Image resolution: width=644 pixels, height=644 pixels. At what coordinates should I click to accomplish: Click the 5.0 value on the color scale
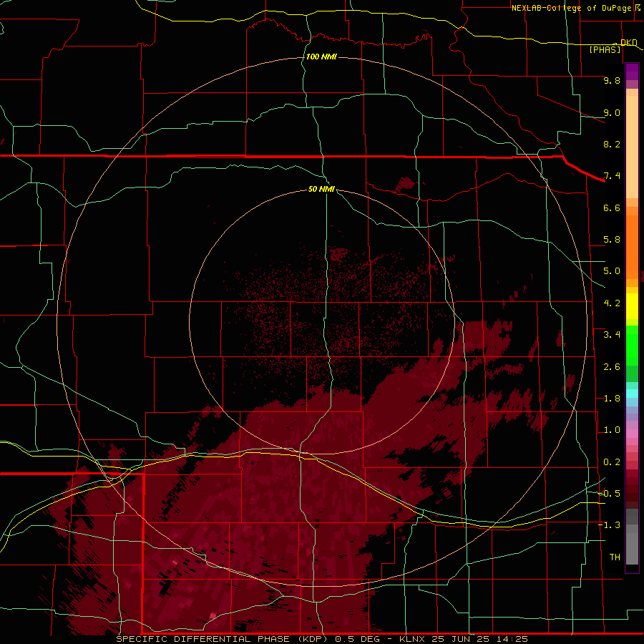pos(612,271)
